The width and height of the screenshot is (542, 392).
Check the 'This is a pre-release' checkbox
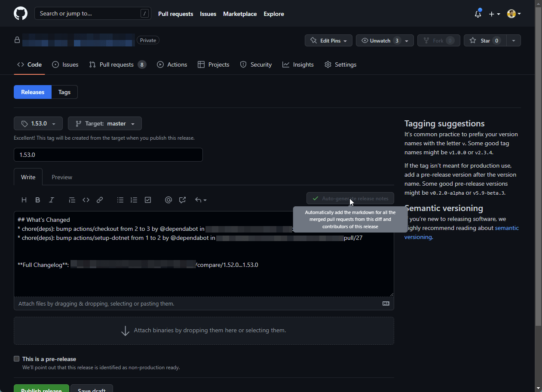coord(16,358)
